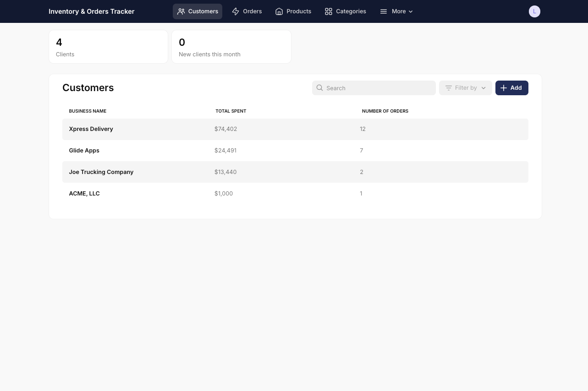Open the user avatar "L" profile

(x=534, y=11)
